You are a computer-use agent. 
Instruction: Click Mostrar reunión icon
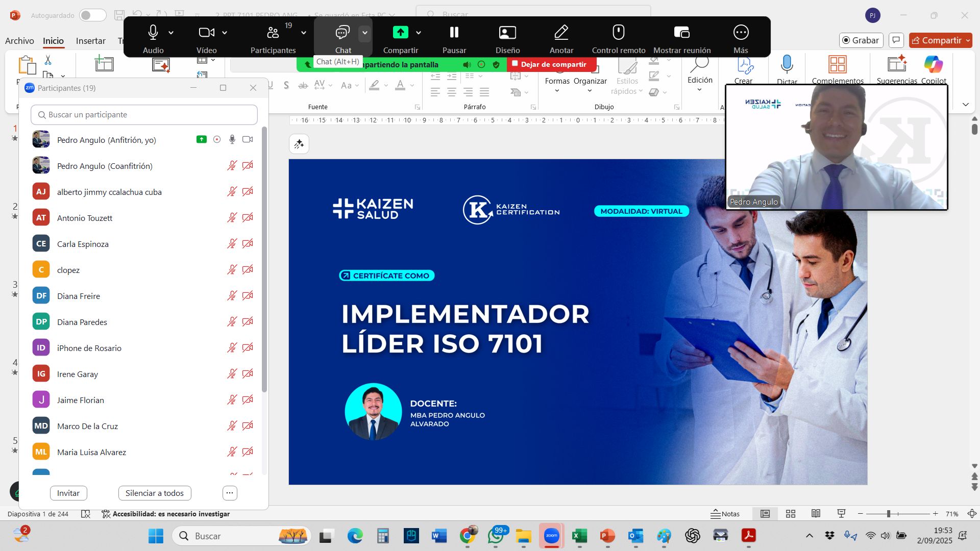click(x=681, y=33)
